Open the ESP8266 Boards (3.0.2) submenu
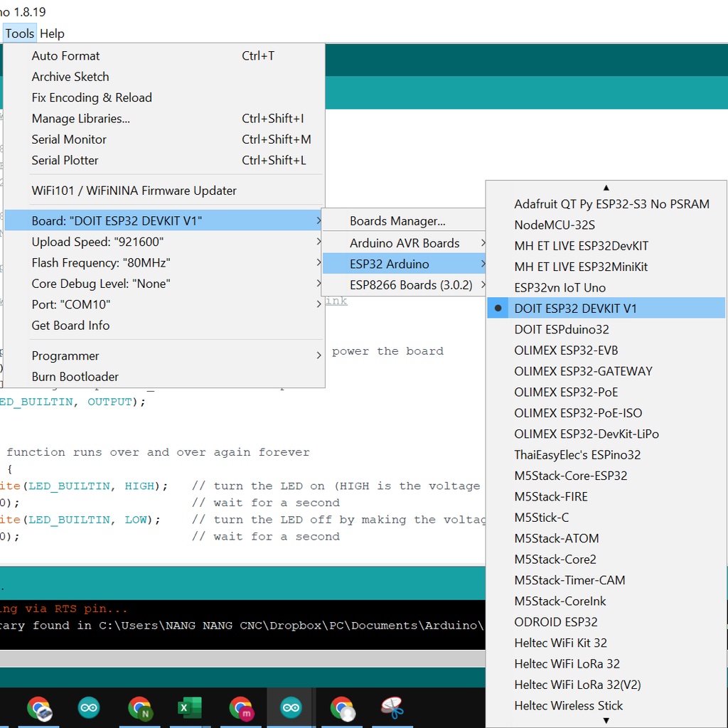Viewport: 728px width, 728px height. tap(410, 285)
